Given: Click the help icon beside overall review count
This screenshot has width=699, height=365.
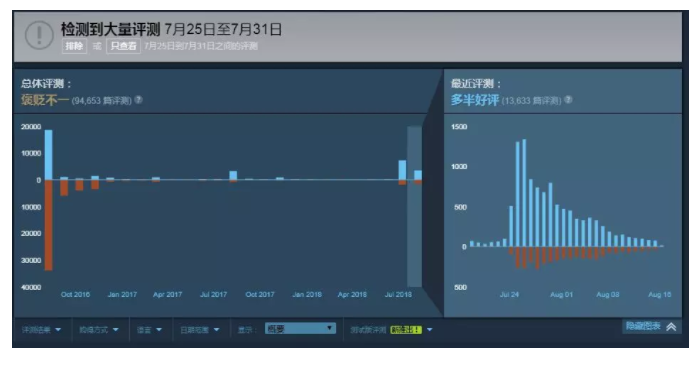Looking at the screenshot, I should pos(139,100).
